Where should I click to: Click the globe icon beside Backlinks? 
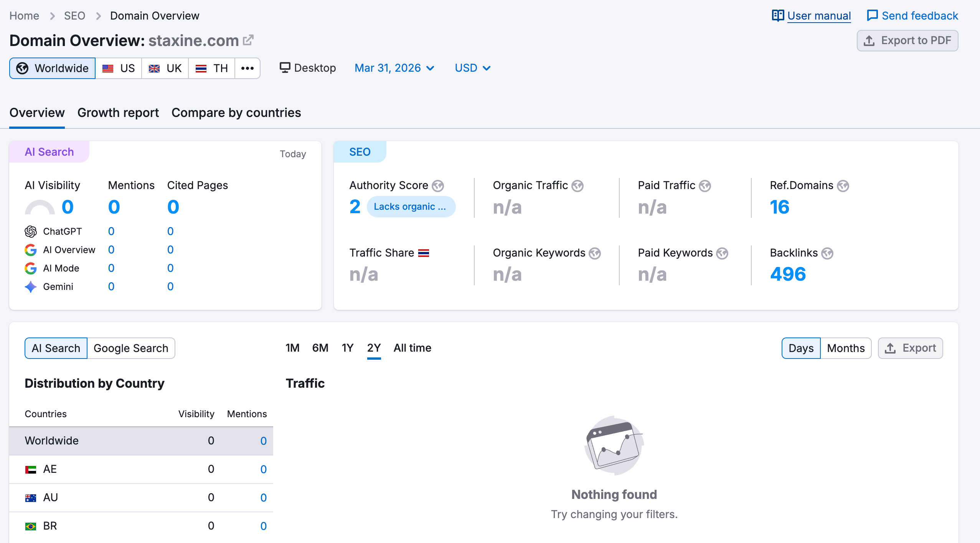(827, 253)
